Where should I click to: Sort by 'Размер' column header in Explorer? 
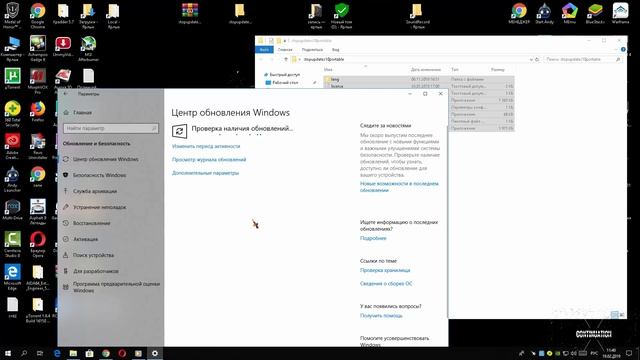(x=498, y=70)
